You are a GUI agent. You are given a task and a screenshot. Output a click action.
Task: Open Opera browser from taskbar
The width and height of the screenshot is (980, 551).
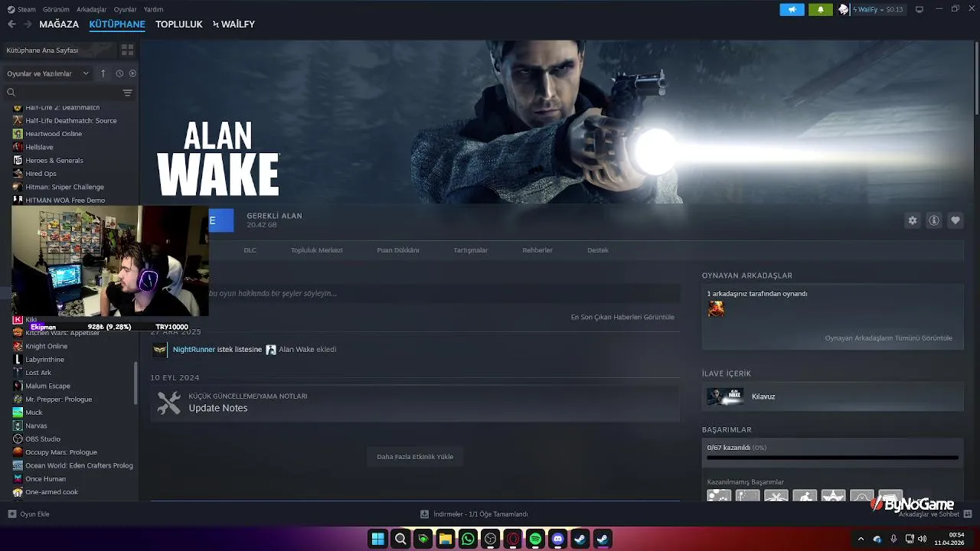click(x=513, y=539)
